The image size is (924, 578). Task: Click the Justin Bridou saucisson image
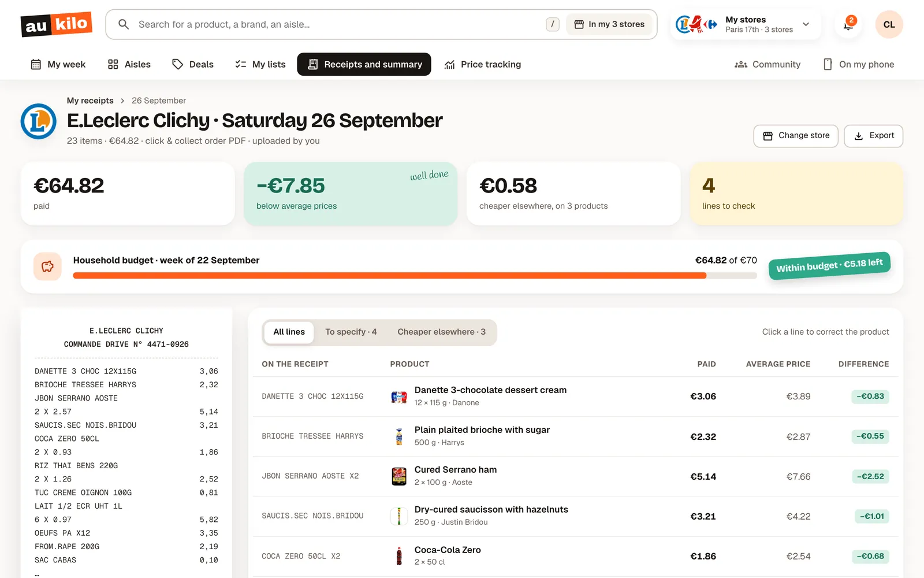399,516
